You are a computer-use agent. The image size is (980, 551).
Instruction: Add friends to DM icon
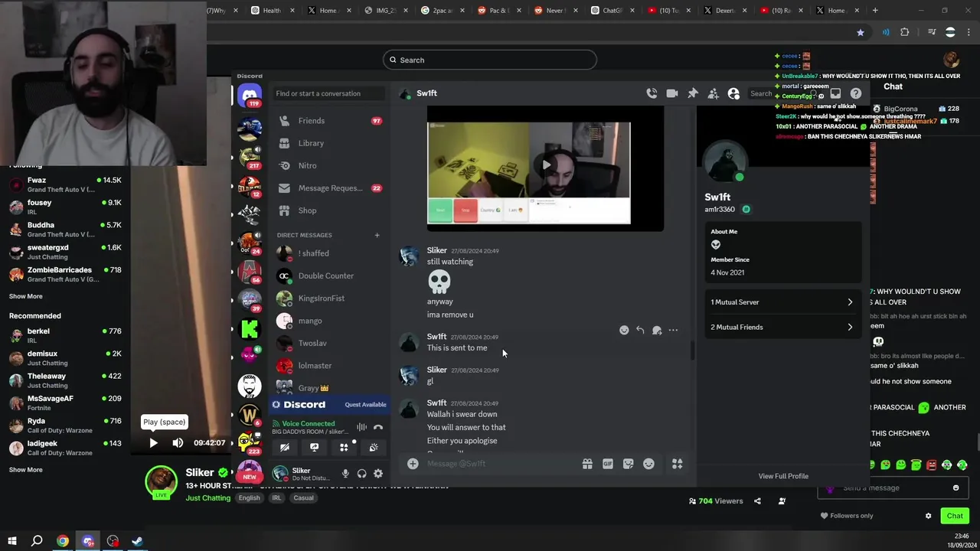point(713,93)
